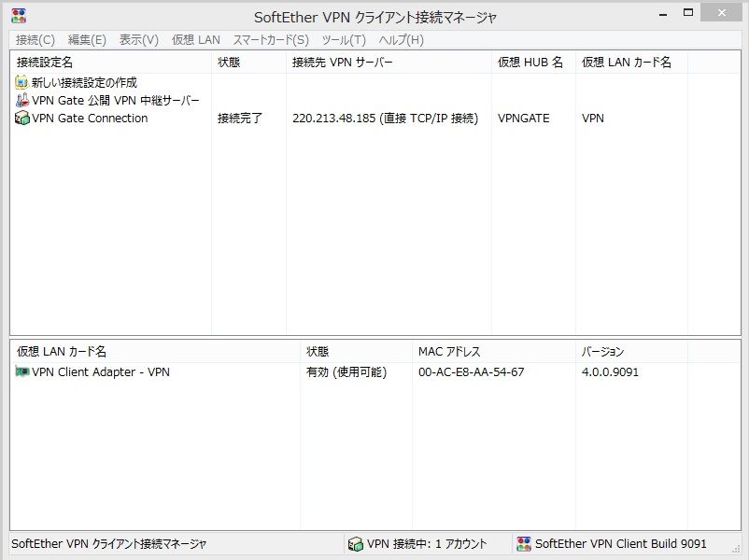The image size is (749, 560).
Task: Click the 新しい接続設定の作成 creation icon
Action: click(21, 82)
